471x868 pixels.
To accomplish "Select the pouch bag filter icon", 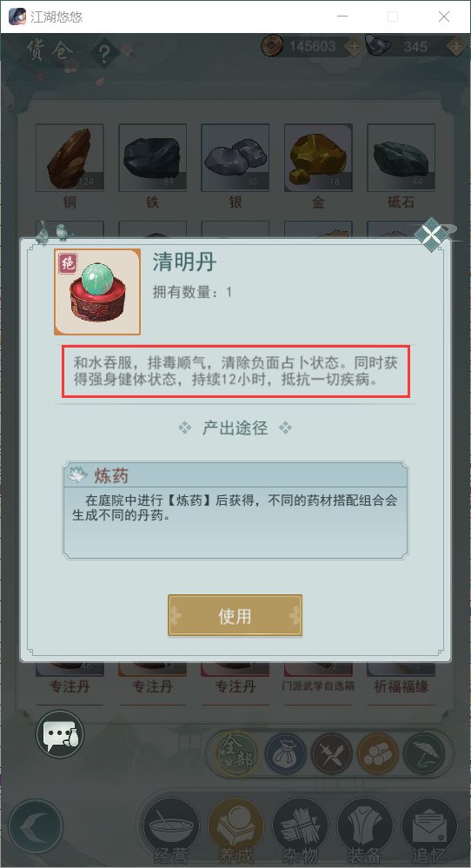I will click(x=285, y=753).
